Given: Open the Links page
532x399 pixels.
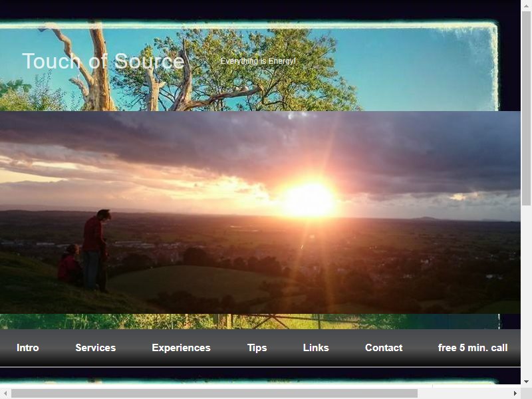Looking at the screenshot, I should (316, 348).
